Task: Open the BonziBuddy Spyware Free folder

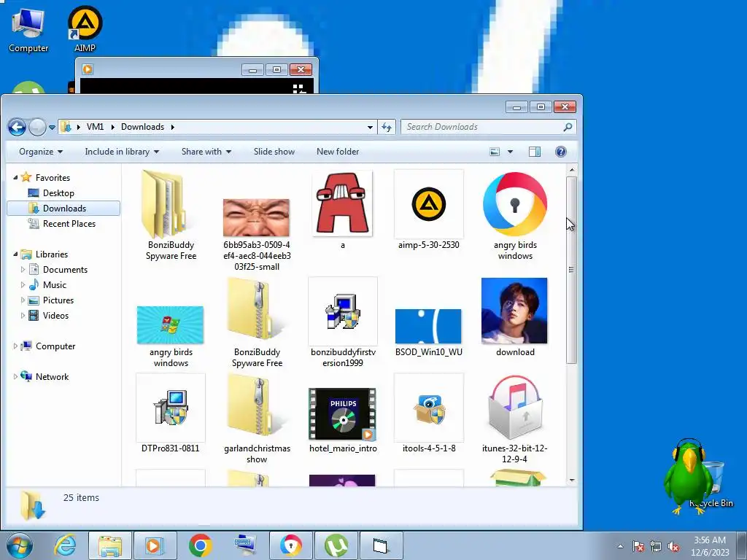Action: (171, 215)
